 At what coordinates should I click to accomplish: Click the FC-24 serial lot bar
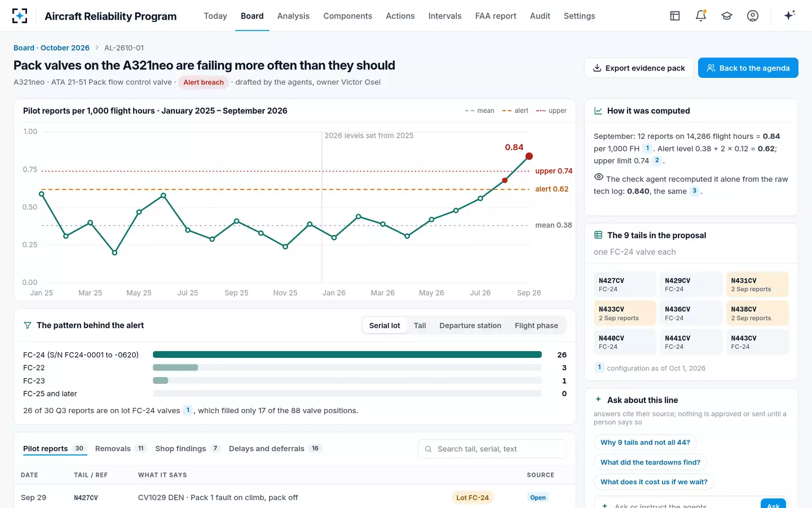347,354
